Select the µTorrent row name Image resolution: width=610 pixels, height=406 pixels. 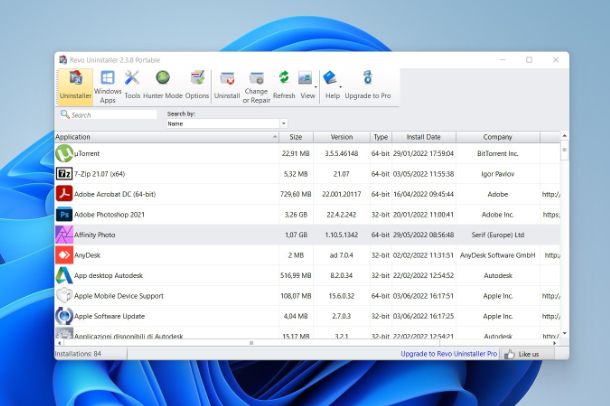87,154
